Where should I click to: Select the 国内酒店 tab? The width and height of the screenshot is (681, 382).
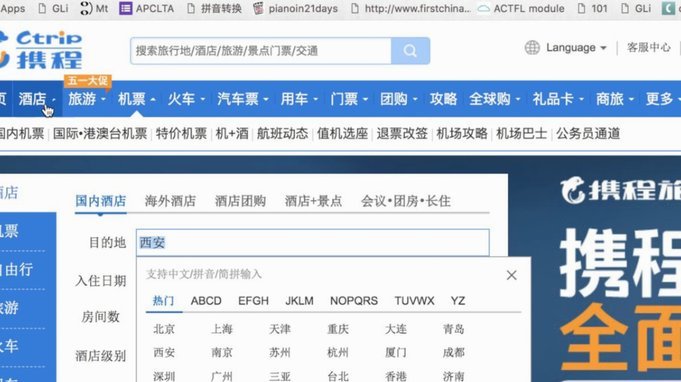click(101, 201)
